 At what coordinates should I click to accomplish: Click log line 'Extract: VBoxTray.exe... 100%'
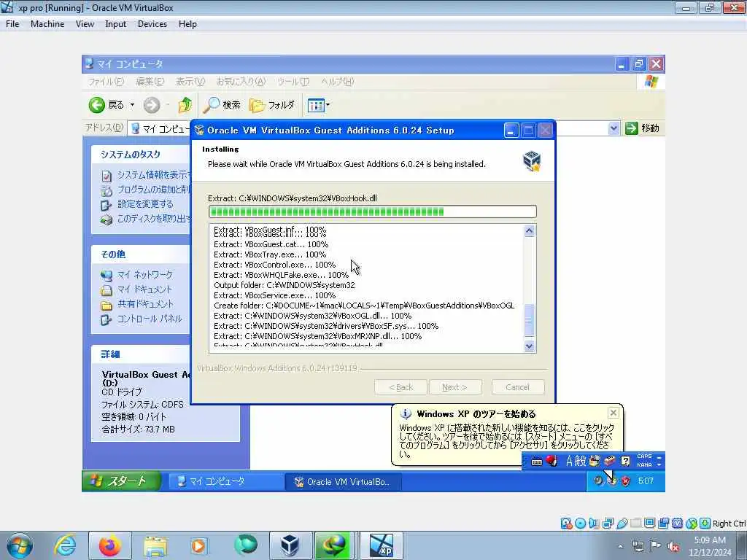270,254
